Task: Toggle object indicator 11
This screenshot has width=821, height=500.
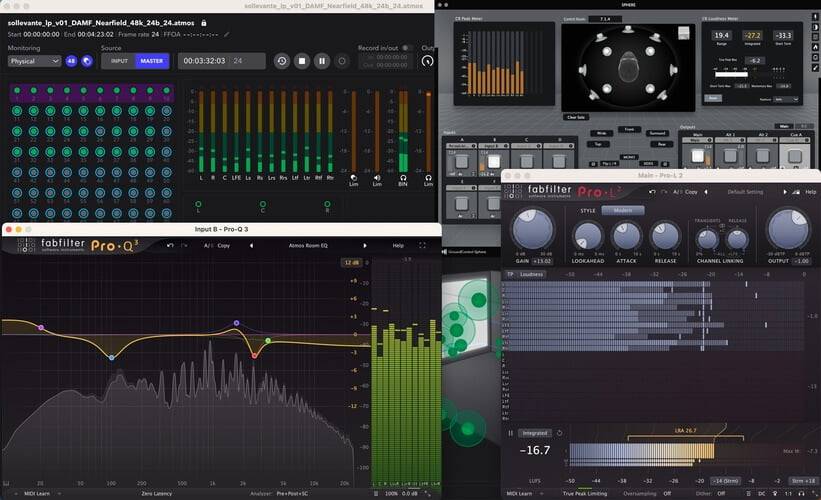Action: 17,111
